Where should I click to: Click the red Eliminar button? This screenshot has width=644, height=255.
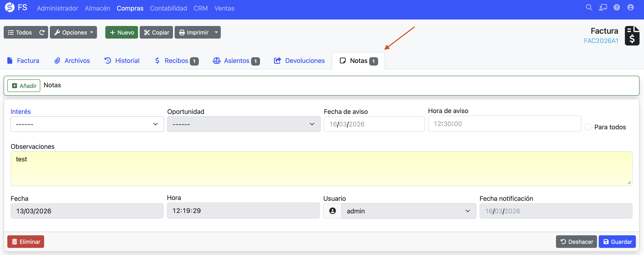tap(26, 242)
